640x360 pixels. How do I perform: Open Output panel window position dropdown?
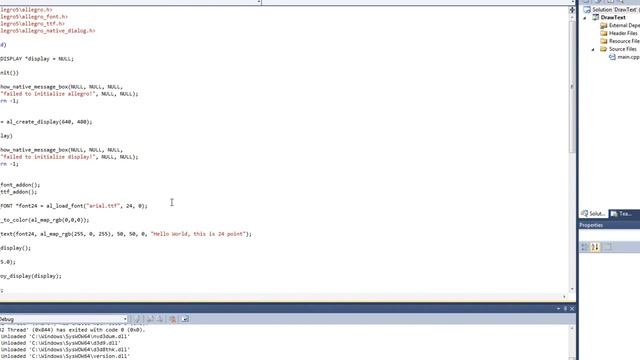coord(558,309)
